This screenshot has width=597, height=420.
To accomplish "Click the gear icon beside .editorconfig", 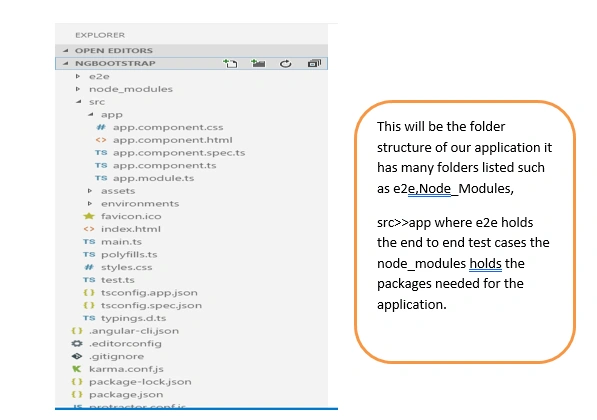I will [x=77, y=343].
